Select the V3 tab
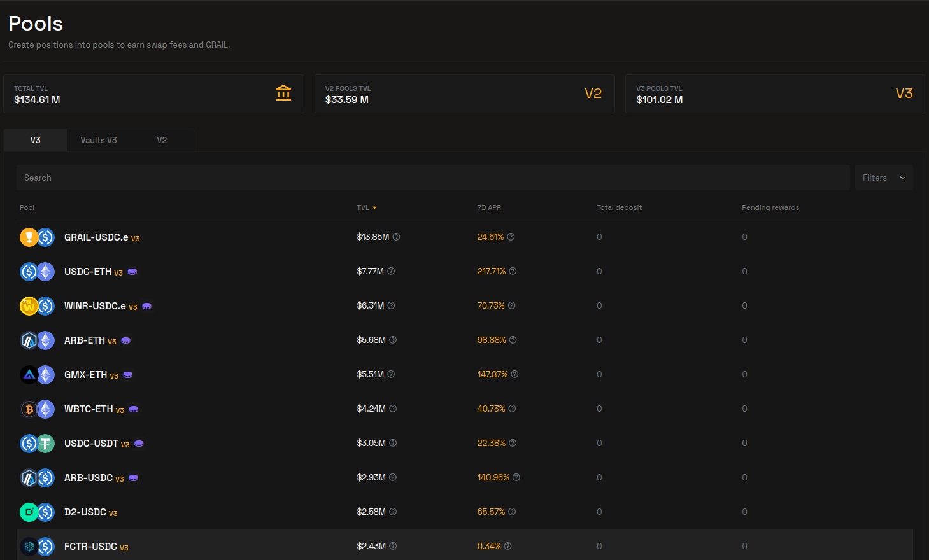929x560 pixels. [x=35, y=140]
